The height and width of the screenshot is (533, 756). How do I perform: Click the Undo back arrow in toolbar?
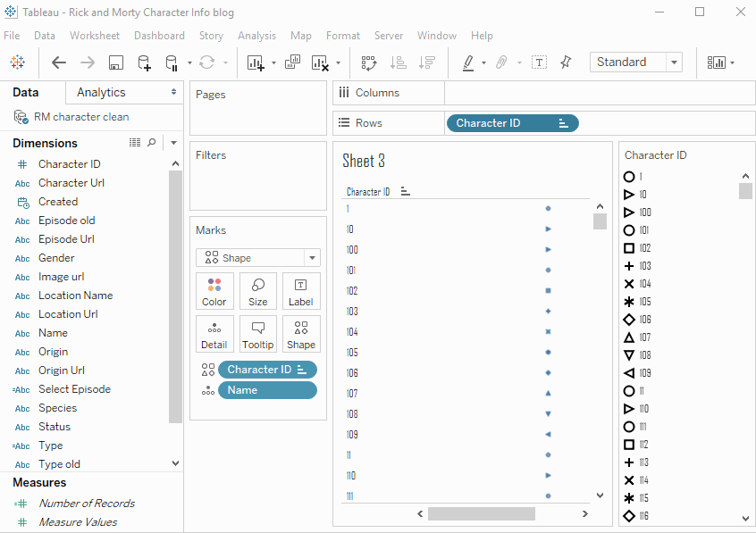point(59,62)
